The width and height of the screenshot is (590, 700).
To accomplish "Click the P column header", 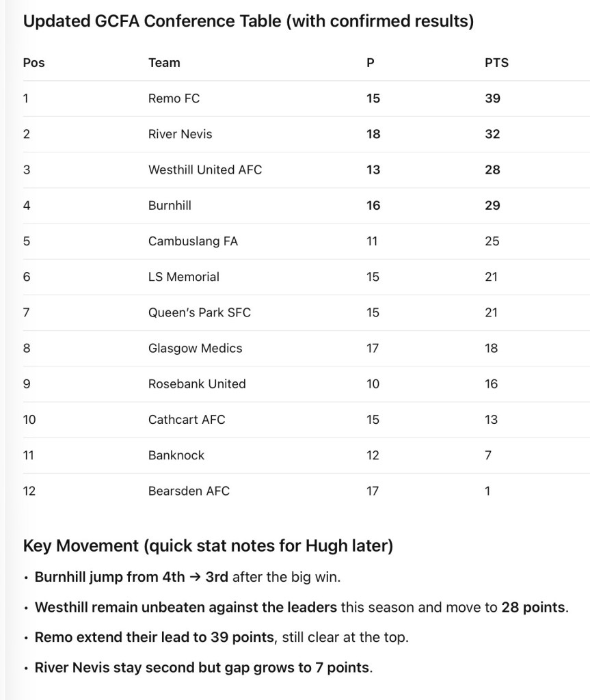I will click(371, 63).
